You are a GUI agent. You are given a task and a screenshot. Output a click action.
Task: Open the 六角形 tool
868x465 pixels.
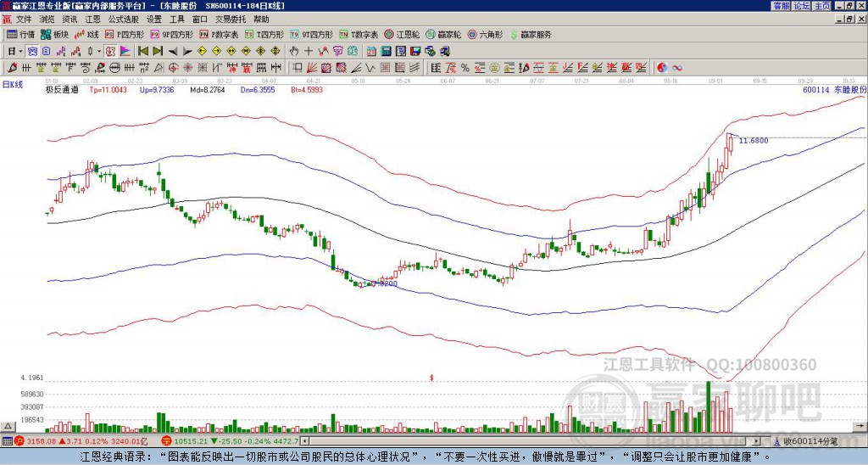[485, 34]
